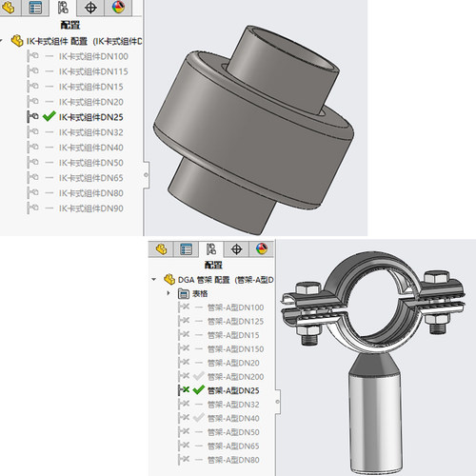Select configuration 管架-A型DN200
476x476 pixels.
click(x=235, y=377)
